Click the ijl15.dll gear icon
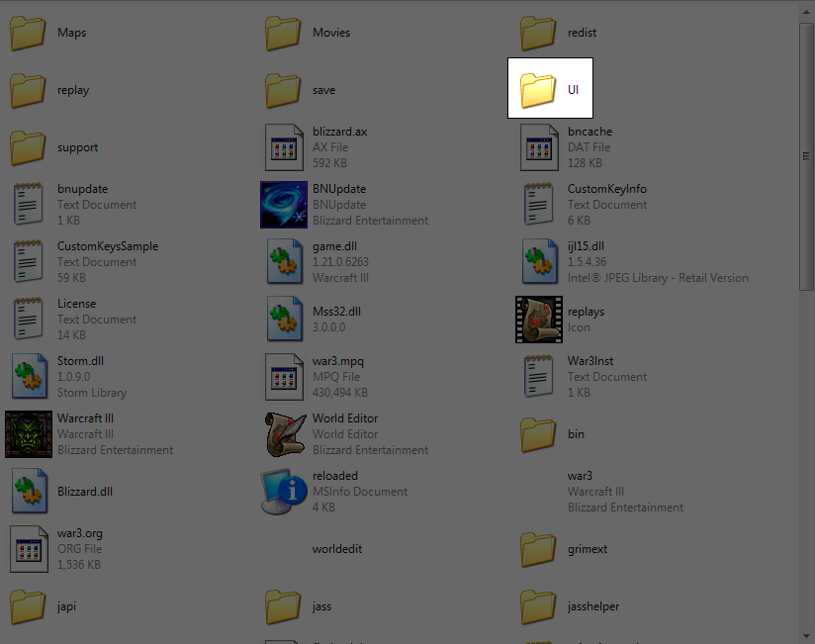The height and width of the screenshot is (644, 815). pyautogui.click(x=539, y=261)
